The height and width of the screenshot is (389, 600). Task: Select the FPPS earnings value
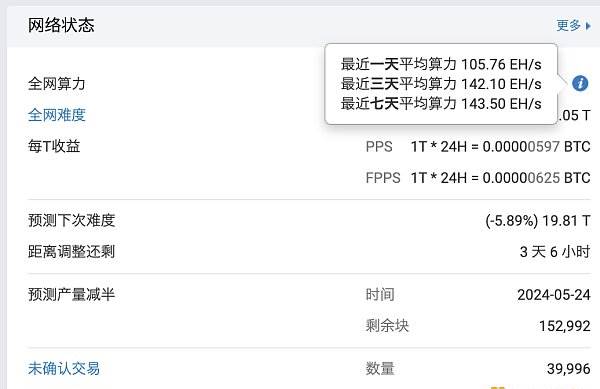(x=501, y=178)
